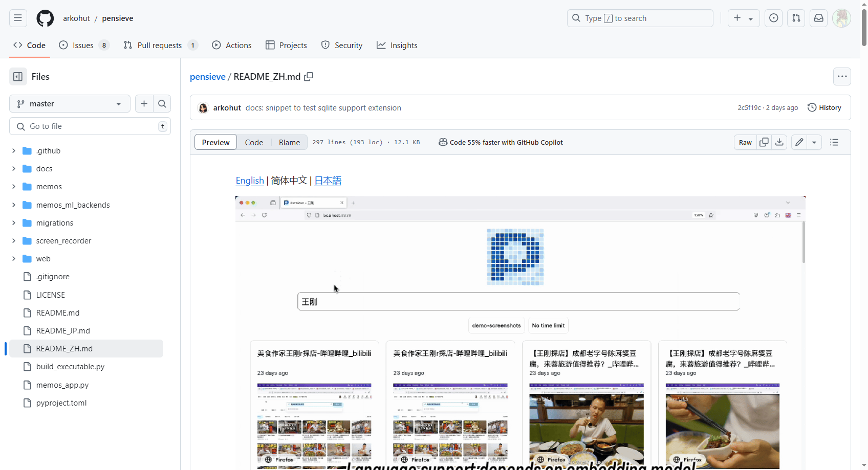Viewport: 868px width, 470px height.
Task: Open arkohut commit author avatar
Action: [x=203, y=108]
